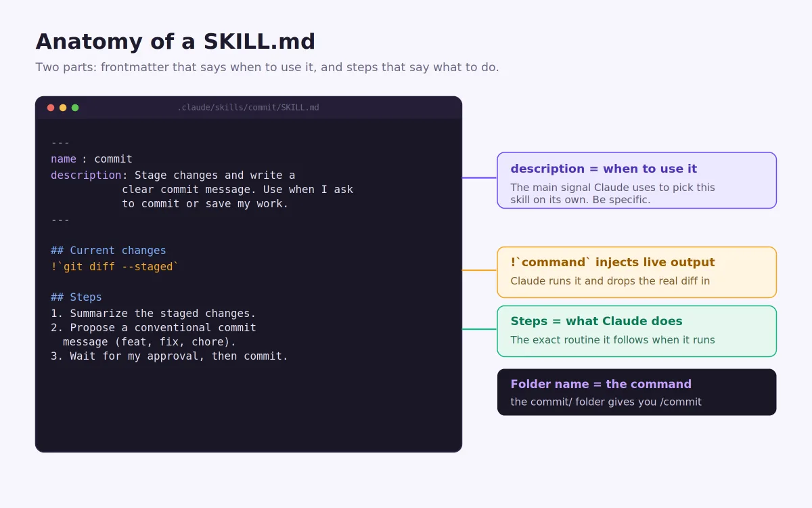This screenshot has width=812, height=508.
Task: Click the closing '---' frontmatter delimiter
Action: pos(60,220)
